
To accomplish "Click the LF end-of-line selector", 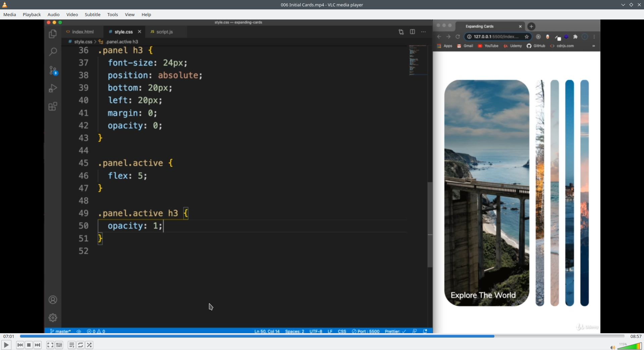I will [330, 331].
